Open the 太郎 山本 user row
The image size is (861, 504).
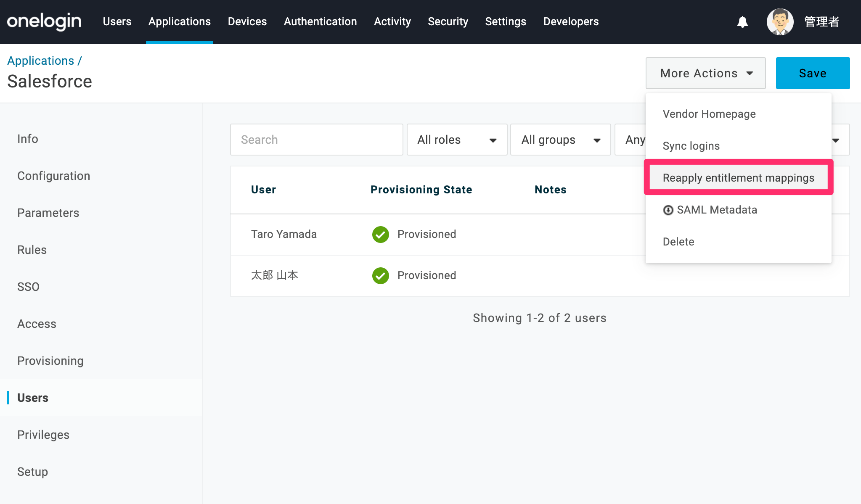pos(540,276)
